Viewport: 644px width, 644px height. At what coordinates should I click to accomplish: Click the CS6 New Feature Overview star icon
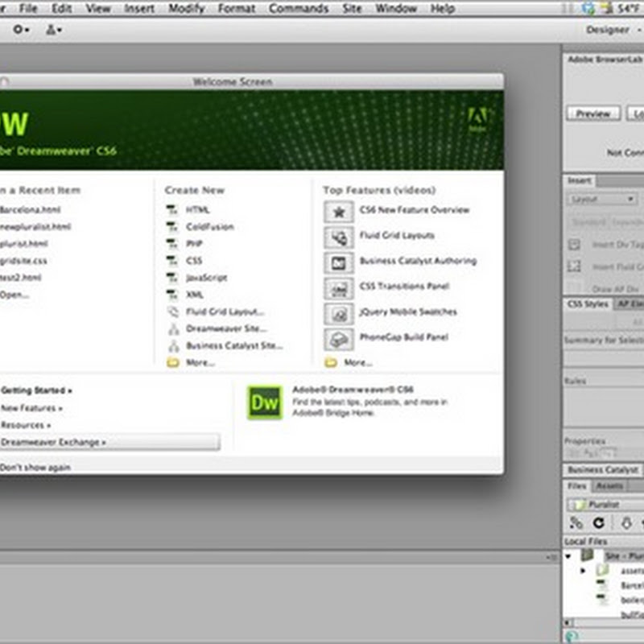[x=338, y=212]
